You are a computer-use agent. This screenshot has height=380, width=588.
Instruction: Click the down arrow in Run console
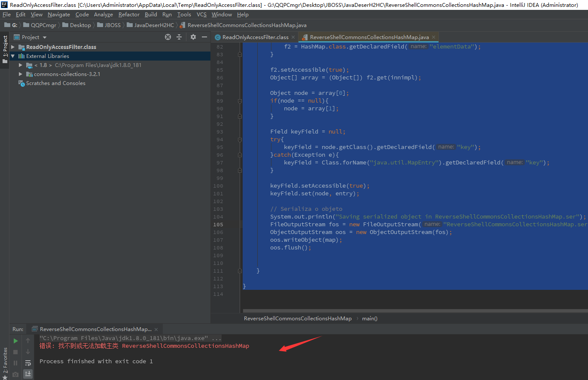pos(28,352)
